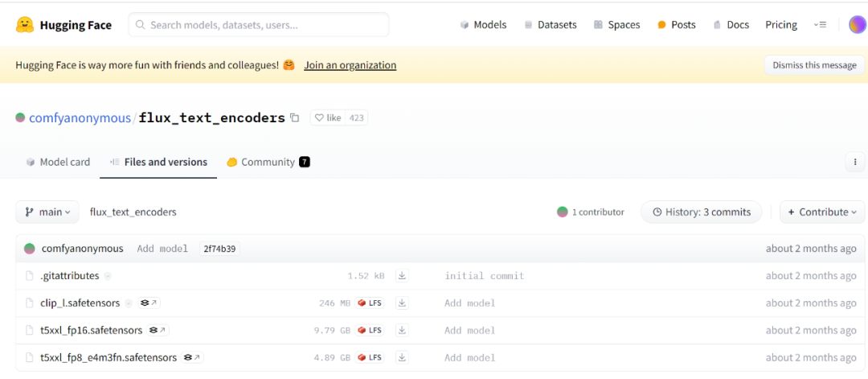
Task: Click Add model message on the clip_l.safetensors row
Action: pyautogui.click(x=470, y=303)
